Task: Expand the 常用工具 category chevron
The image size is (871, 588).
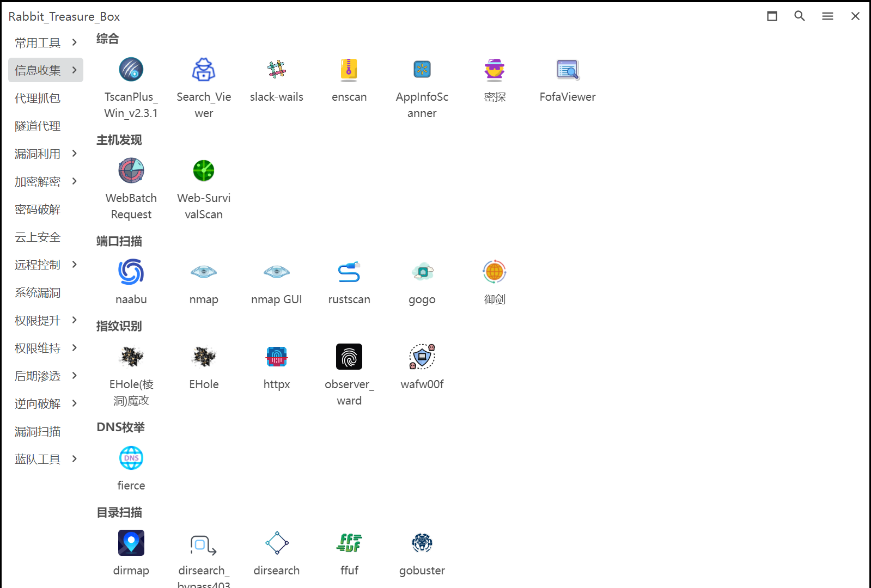Action: 75,42
